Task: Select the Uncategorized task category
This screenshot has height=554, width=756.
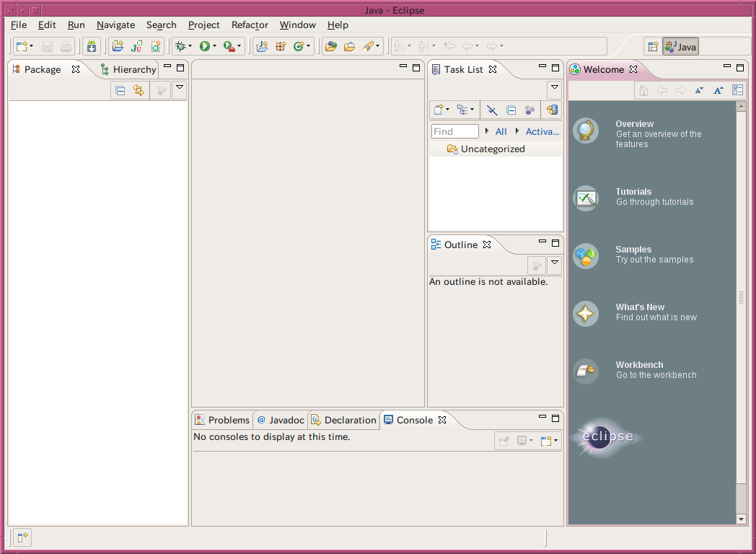Action: 493,149
